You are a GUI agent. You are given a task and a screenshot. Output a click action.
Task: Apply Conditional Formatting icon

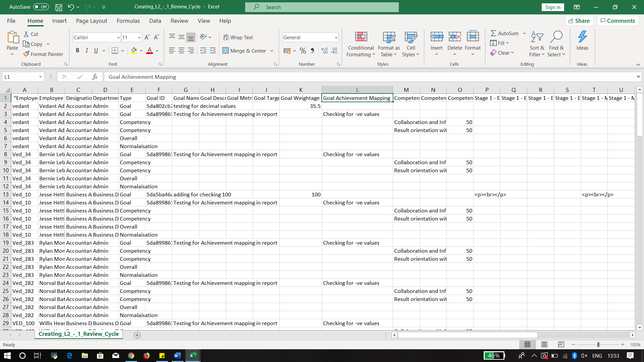[361, 37]
